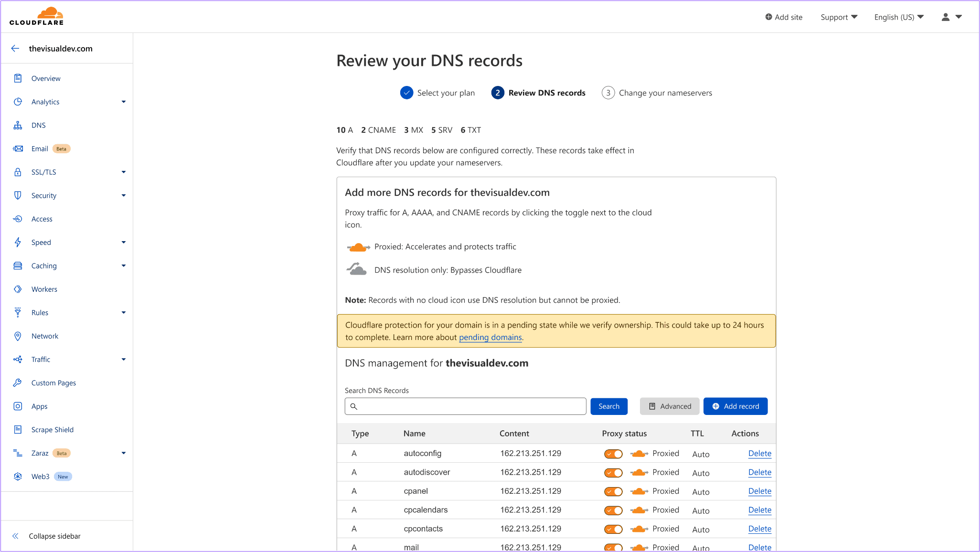Click the DNS network tree icon
The height and width of the screenshot is (552, 980).
(x=18, y=125)
